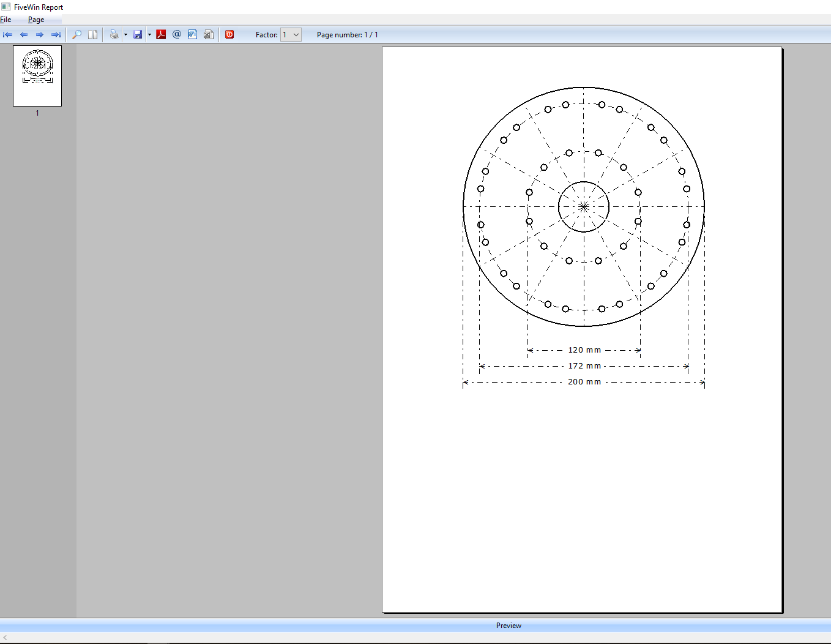Export the report to PDF
This screenshot has width=831, height=644.
(161, 35)
